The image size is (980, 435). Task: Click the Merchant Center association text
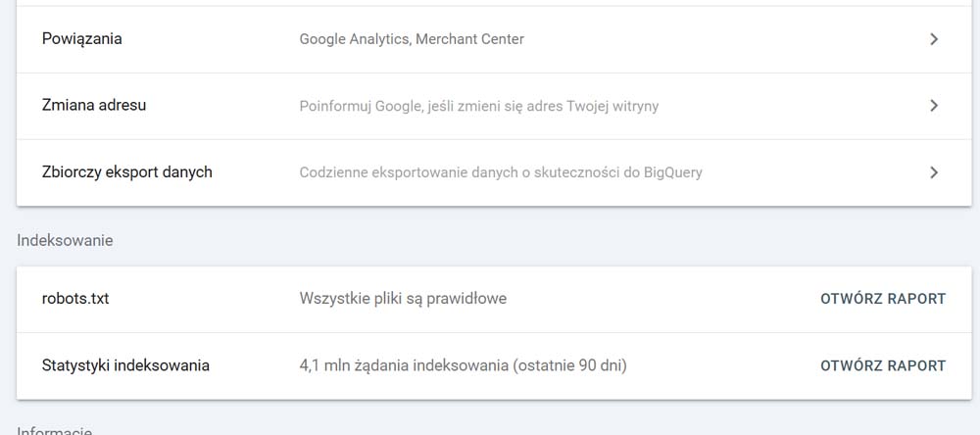click(470, 39)
